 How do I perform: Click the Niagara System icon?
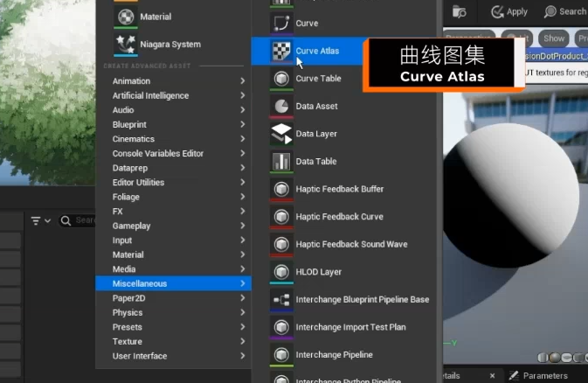(125, 44)
